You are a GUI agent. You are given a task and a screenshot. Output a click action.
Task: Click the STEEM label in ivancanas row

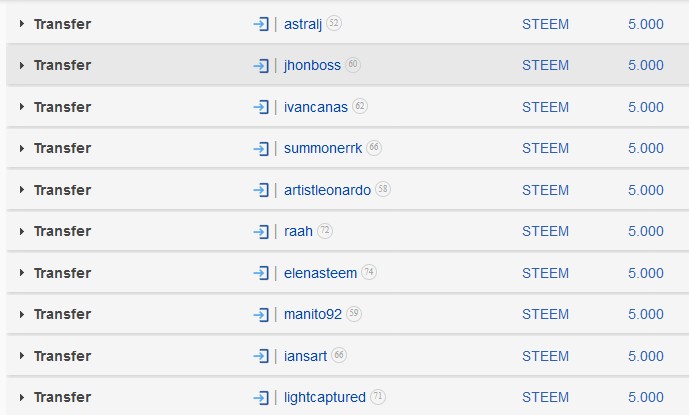tap(545, 107)
